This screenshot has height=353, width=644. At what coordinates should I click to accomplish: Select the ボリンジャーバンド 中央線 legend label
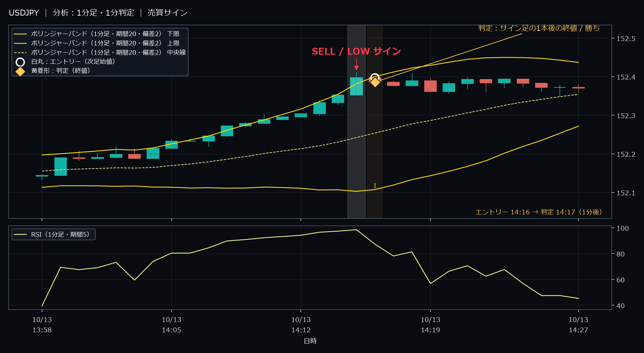(x=108, y=53)
